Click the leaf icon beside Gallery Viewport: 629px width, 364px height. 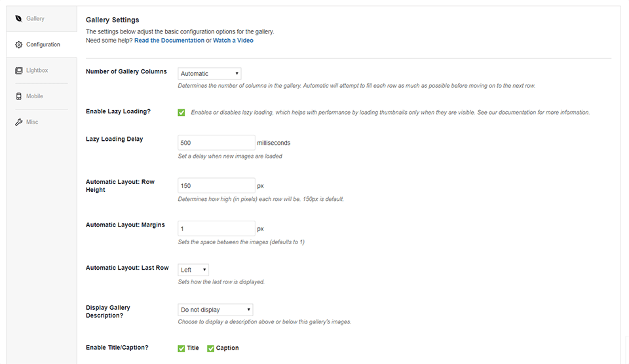coord(19,18)
